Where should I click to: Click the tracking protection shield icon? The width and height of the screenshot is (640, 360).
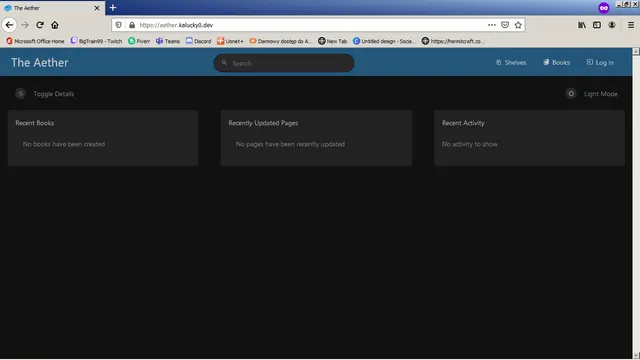[x=118, y=25]
